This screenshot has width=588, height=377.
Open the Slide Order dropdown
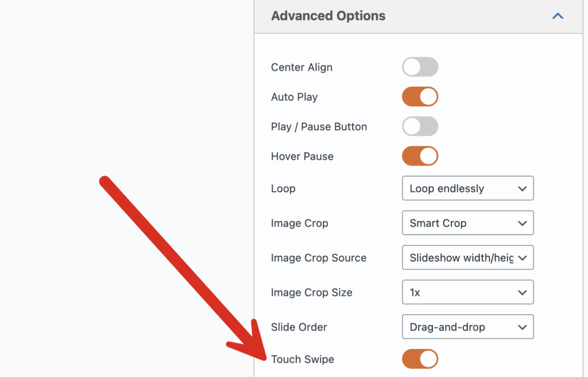(467, 327)
